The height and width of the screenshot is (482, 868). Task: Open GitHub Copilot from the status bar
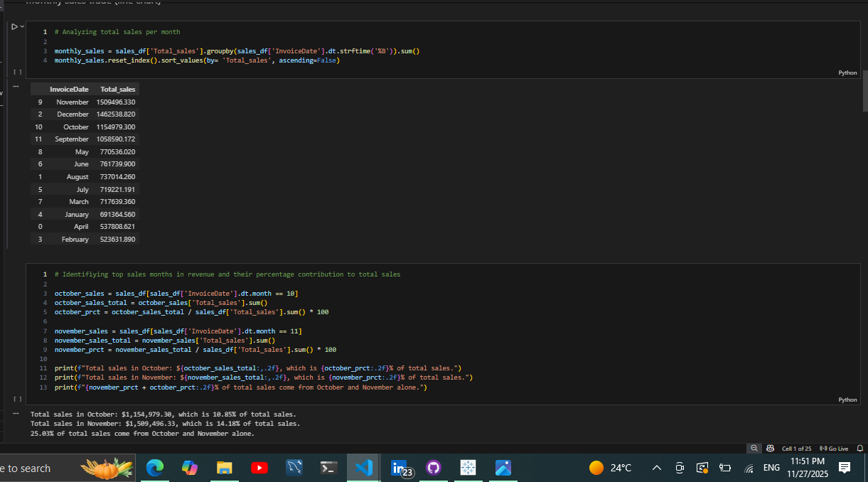click(770, 449)
